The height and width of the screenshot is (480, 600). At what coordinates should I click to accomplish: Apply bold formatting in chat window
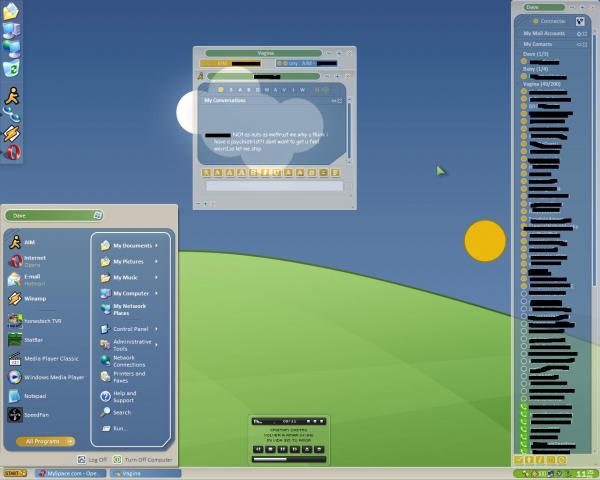pos(253,173)
